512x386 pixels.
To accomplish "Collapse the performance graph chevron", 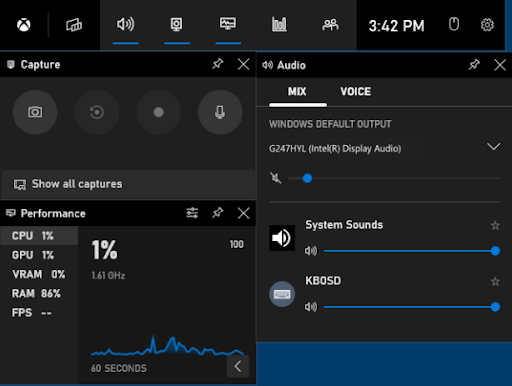I will pyautogui.click(x=238, y=366).
